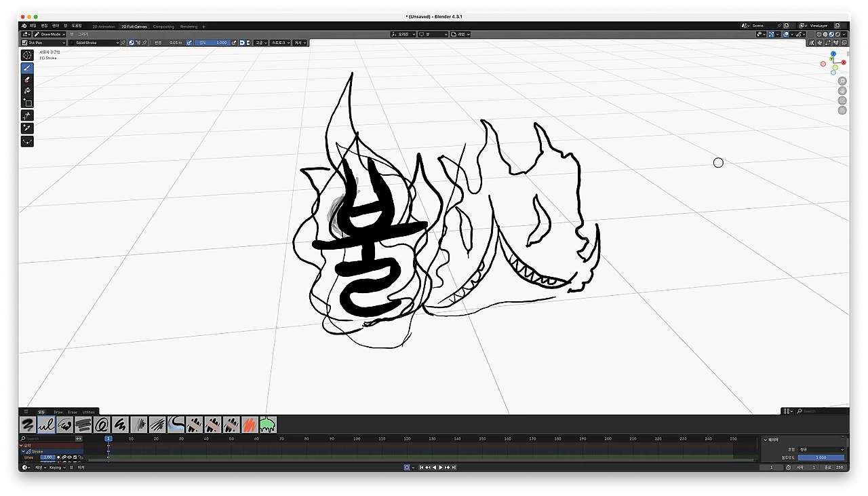Image resolution: width=868 pixels, height=496 pixels.
Task: Switch to wireframe shading mode
Action: coord(819,35)
